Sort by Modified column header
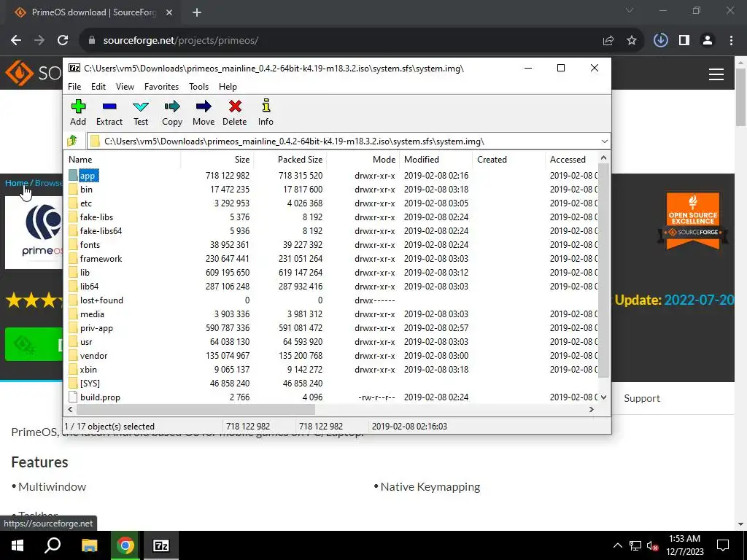The height and width of the screenshot is (560, 747). tap(436, 160)
